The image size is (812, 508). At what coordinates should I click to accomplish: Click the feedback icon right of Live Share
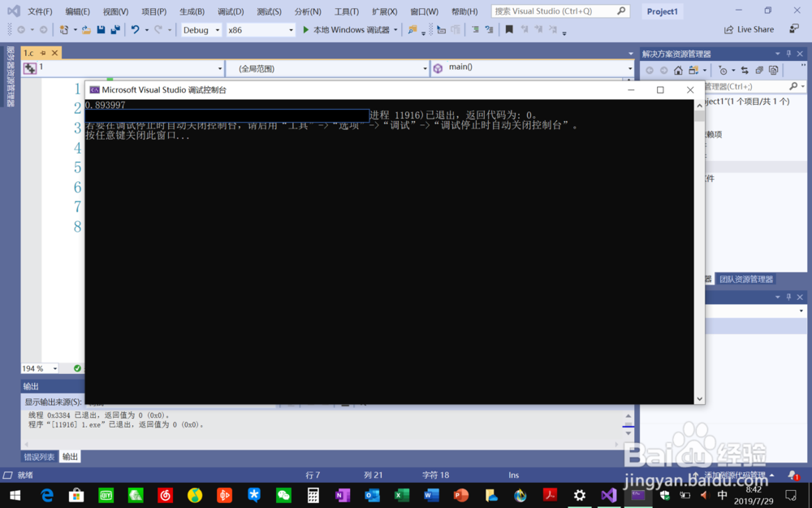click(794, 29)
